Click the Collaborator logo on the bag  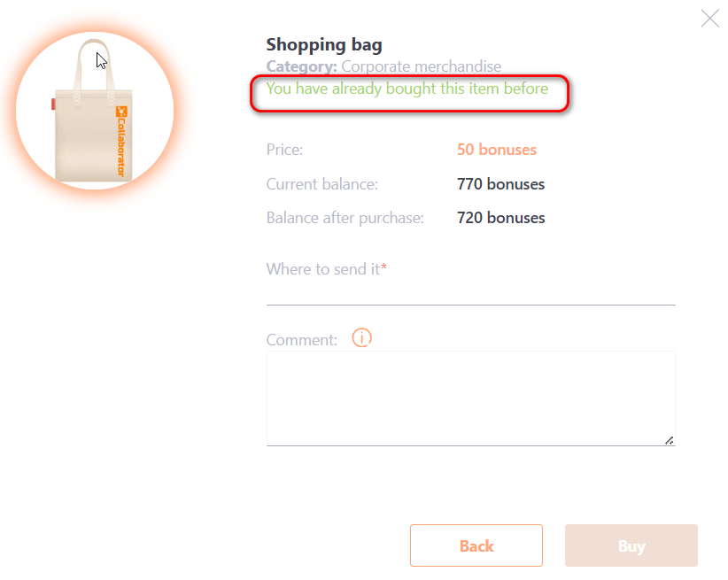click(121, 140)
